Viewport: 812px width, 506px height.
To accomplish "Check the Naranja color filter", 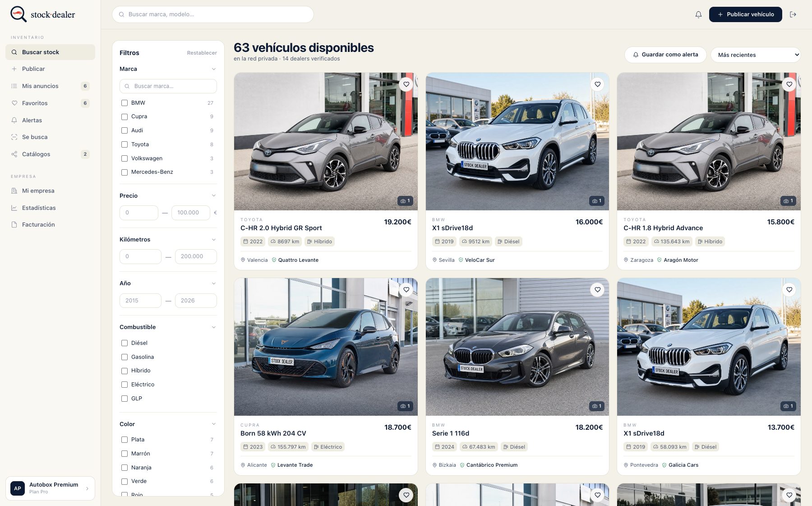I will click(125, 468).
